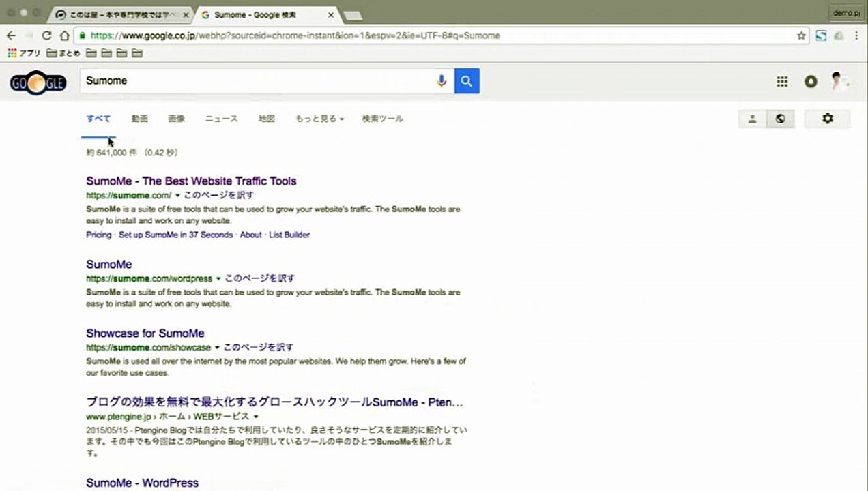Open dropdown arrow next to sumome.com/wordpress
This screenshot has width=868, height=491.
click(218, 278)
